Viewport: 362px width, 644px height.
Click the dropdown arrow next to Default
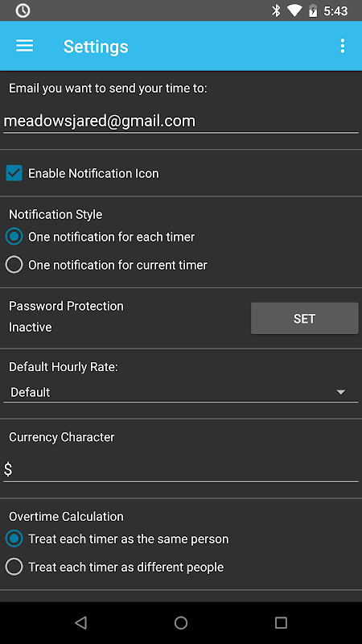(x=340, y=392)
